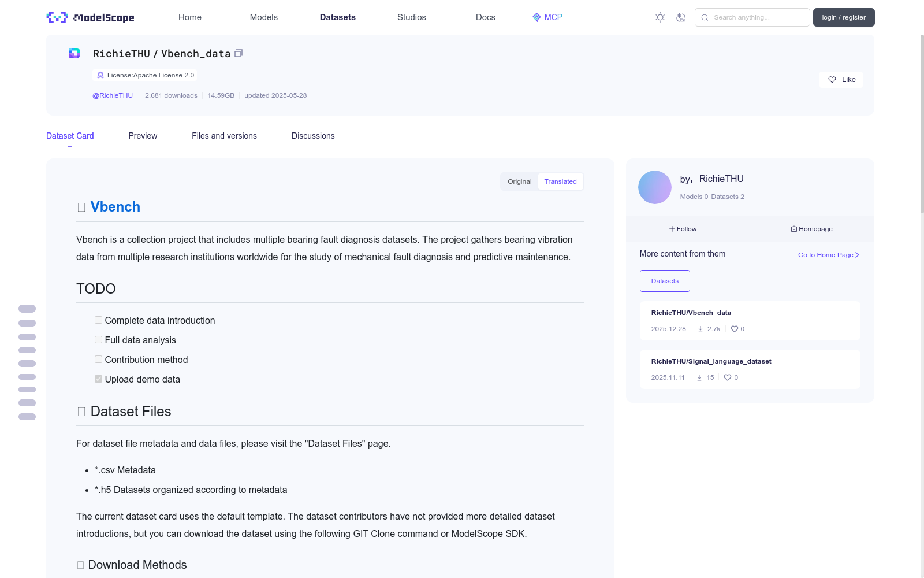Viewport: 924px width, 578px height.
Task: Click the "*.csv Metadata" list item
Action: point(125,470)
